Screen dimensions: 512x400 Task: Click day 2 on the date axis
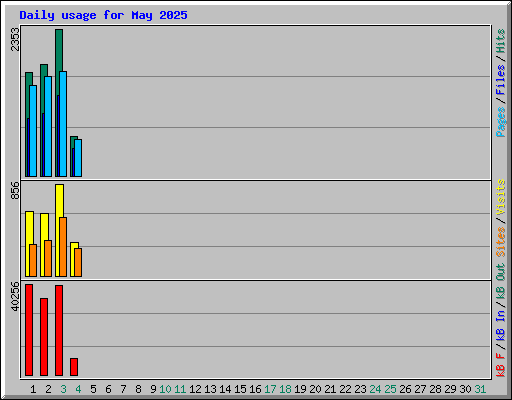(48, 389)
